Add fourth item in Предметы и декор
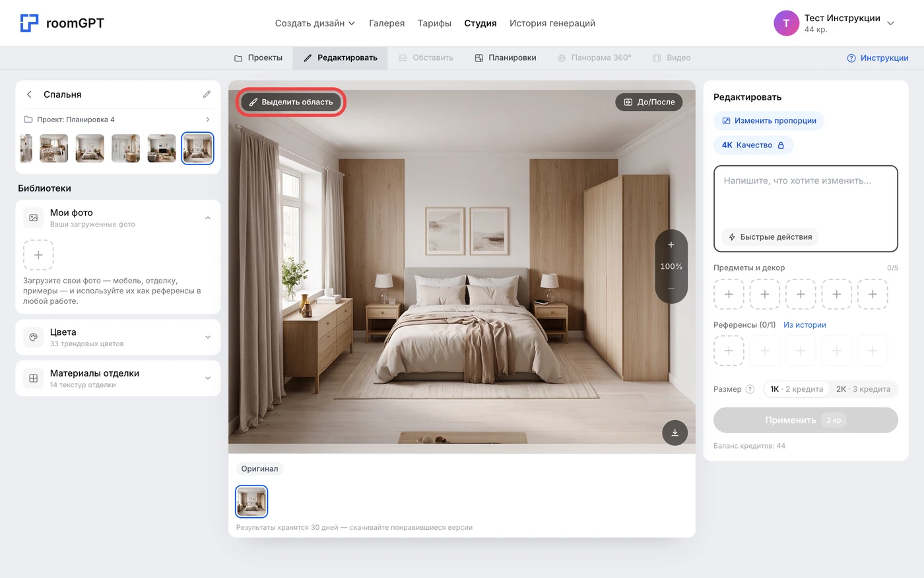This screenshot has width=924, height=578. (836, 295)
